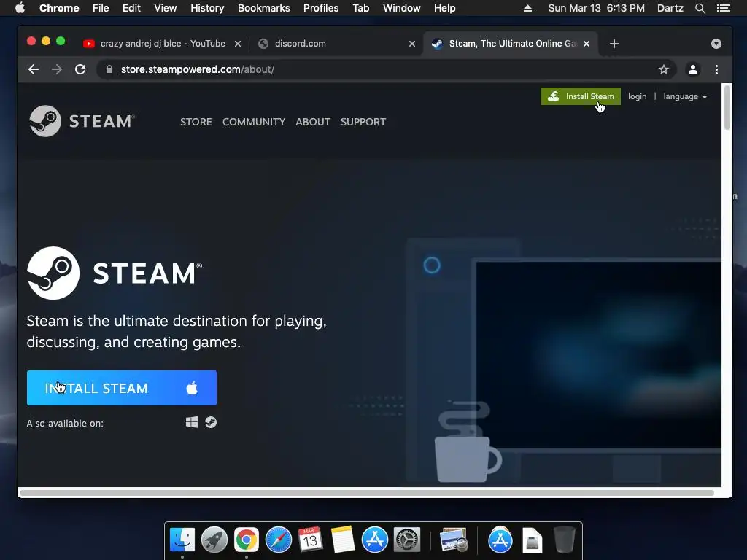Close the YouTube tab
Screen dimensions: 747x560
(238, 44)
